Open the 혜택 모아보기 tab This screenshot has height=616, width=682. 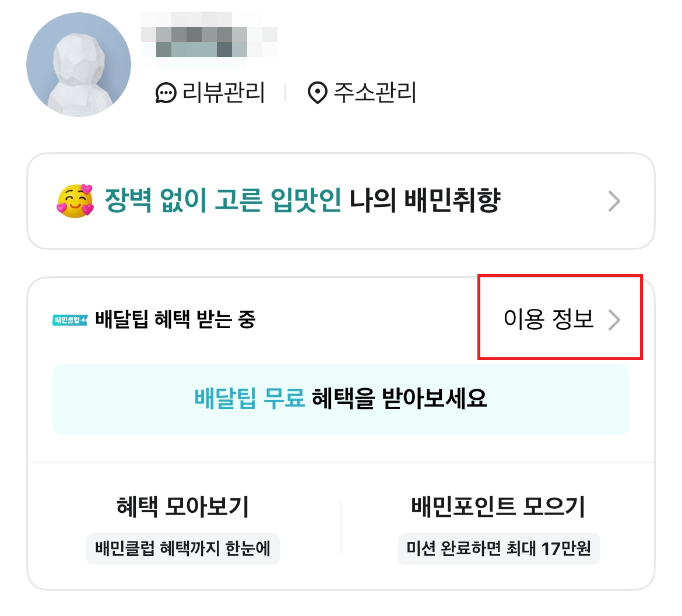point(183,506)
